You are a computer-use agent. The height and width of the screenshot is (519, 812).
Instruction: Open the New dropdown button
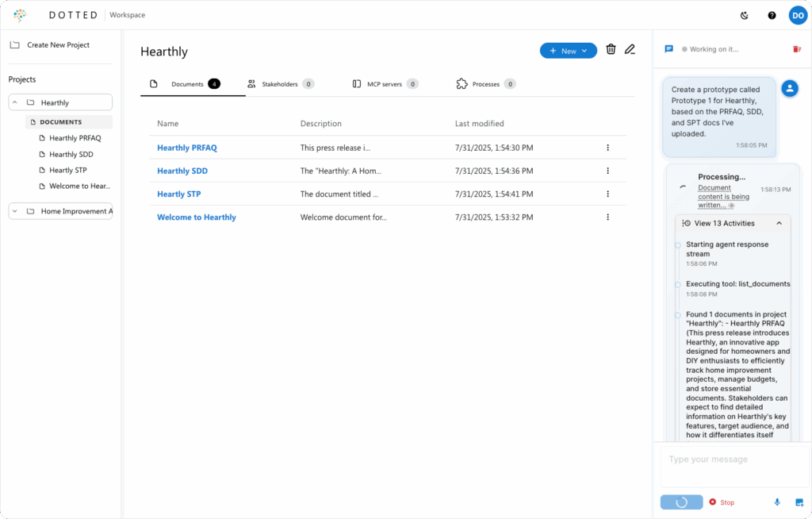click(568, 51)
